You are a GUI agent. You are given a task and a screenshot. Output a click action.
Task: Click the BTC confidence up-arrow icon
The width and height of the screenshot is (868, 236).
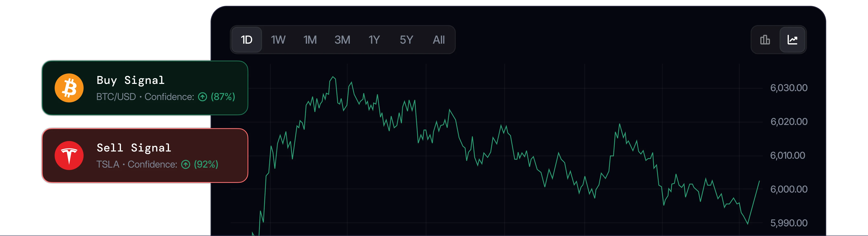pyautogui.click(x=203, y=97)
